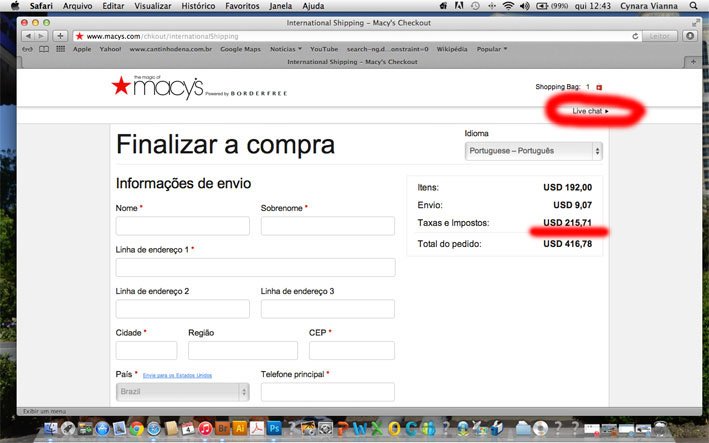Show all bookmarks via the book icon
The width and height of the screenshot is (709, 443).
click(44, 49)
